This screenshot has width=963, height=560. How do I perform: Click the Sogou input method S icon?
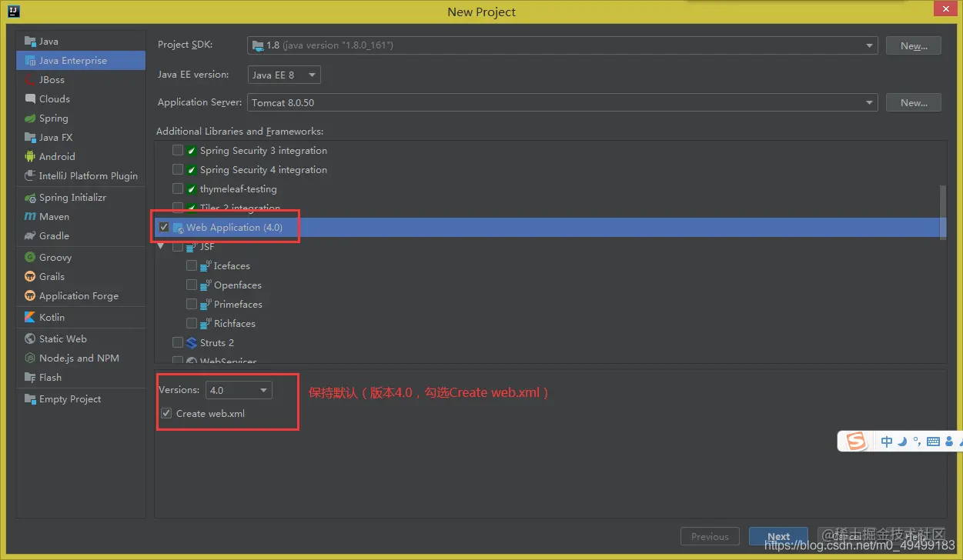click(855, 441)
